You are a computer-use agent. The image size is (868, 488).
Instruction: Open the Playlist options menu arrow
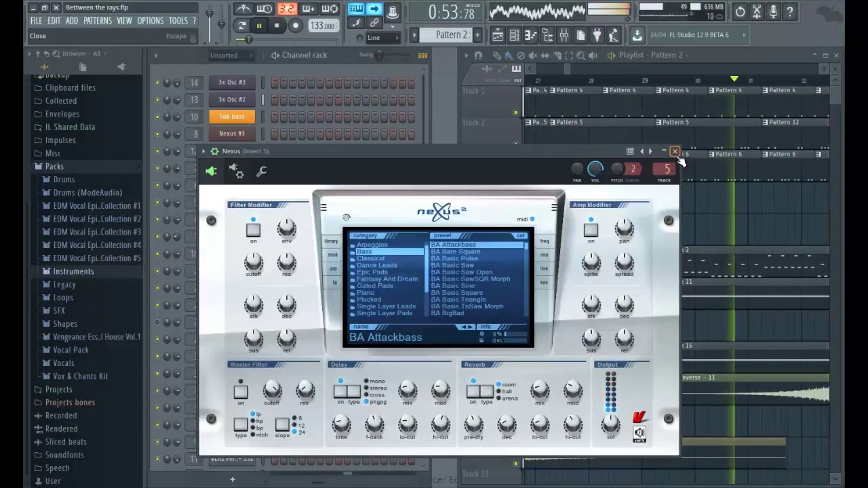pyautogui.click(x=468, y=55)
